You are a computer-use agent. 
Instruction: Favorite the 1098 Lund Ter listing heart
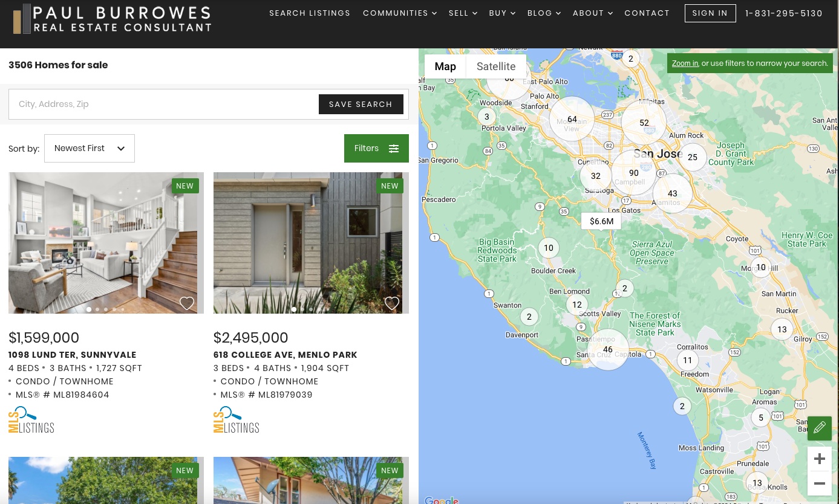coord(187,303)
